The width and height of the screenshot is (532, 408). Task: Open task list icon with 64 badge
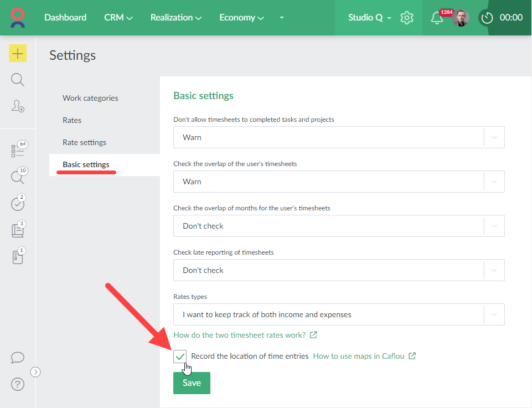[18, 151]
